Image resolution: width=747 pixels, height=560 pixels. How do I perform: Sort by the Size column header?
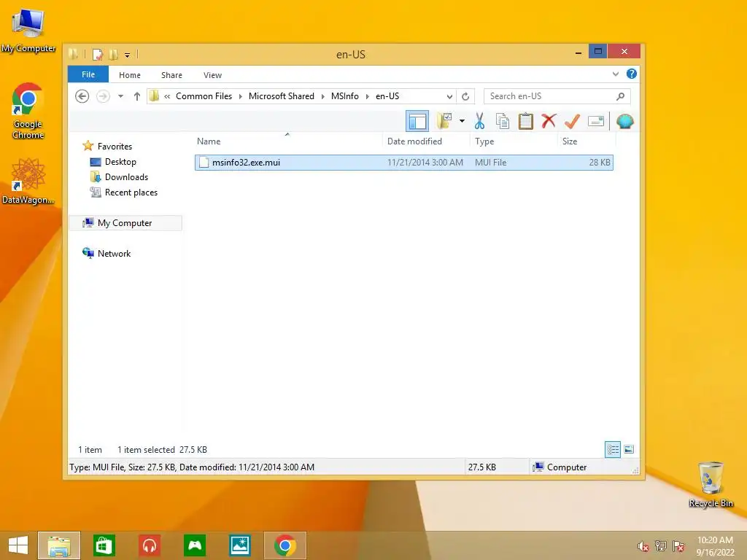[587, 141]
